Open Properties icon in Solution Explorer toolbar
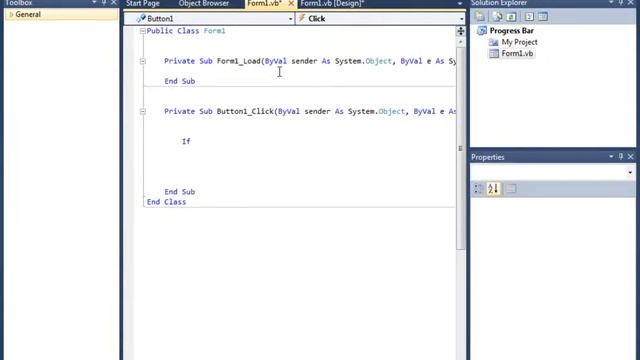This screenshot has width=640, height=360. pos(480,17)
